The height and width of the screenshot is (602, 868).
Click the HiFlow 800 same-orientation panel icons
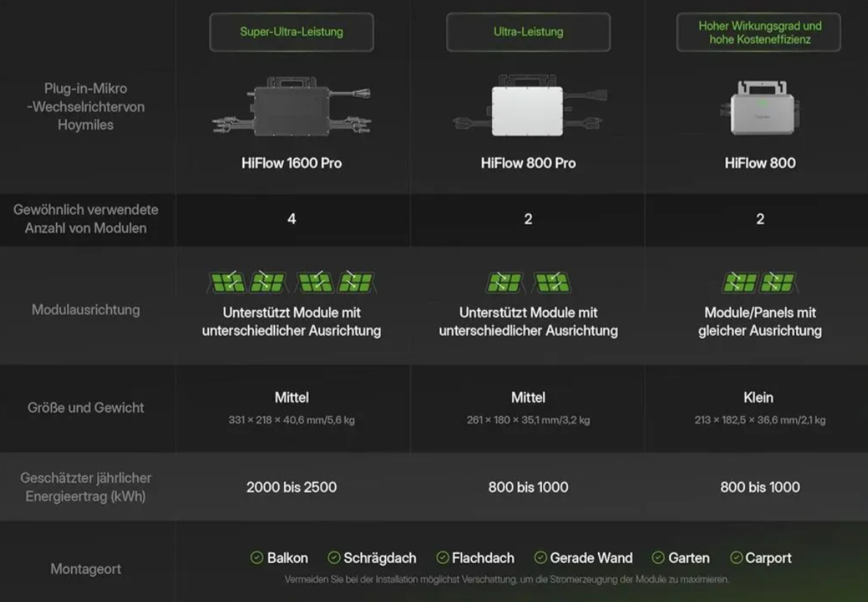tap(759, 282)
